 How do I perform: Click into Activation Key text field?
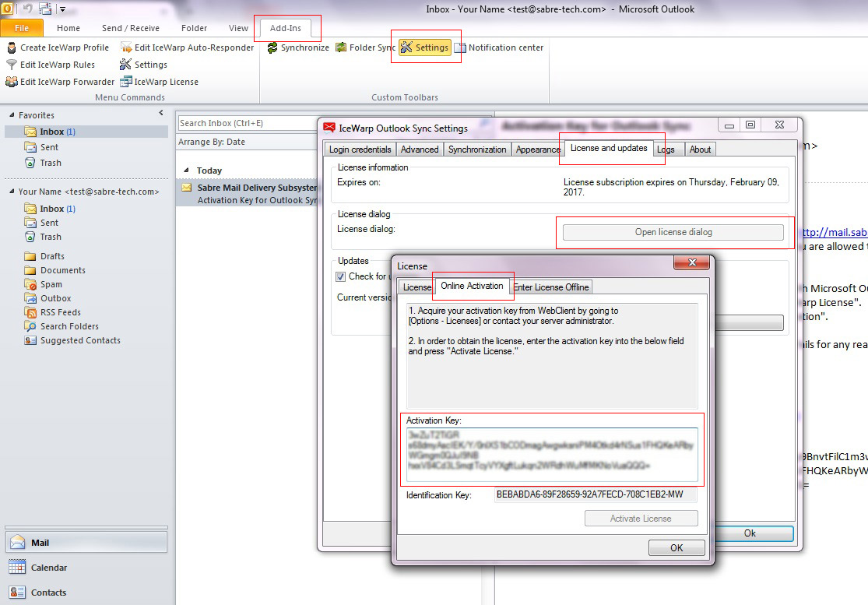(552, 455)
